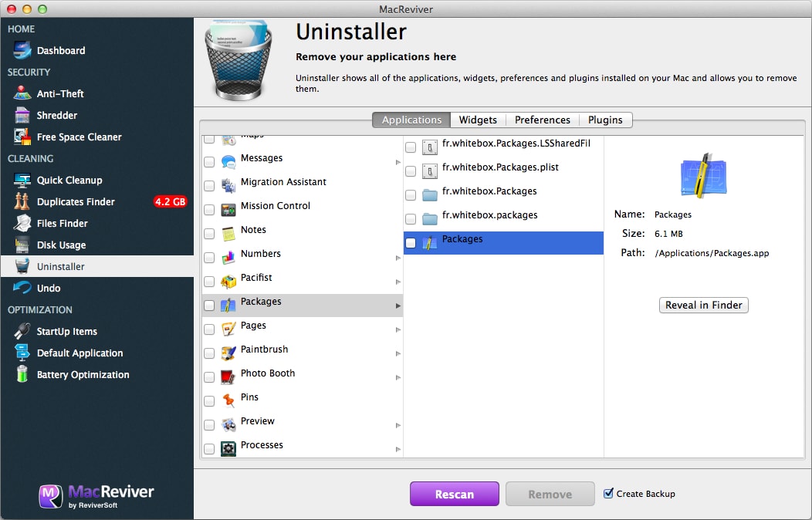
Task: Open the Dashboard icon in the sidebar
Action: [22, 50]
